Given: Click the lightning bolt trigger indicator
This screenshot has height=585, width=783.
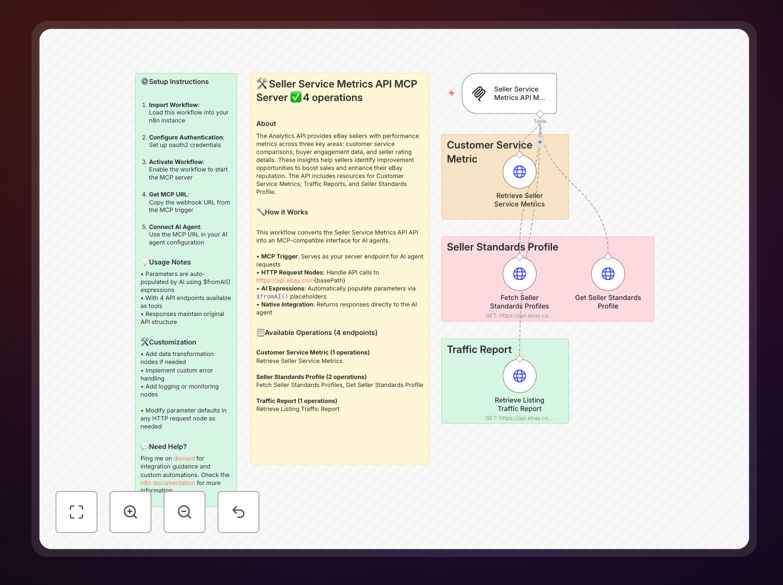Looking at the screenshot, I should point(451,93).
